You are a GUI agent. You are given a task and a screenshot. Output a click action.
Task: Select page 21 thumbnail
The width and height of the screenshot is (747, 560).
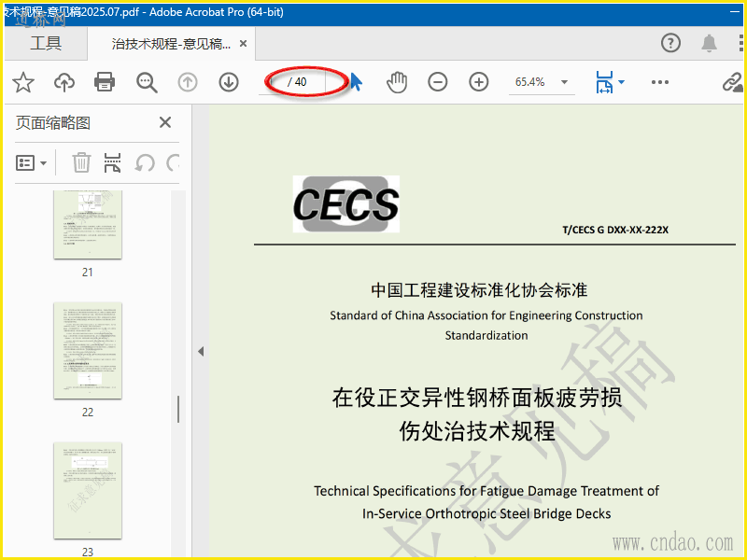pos(88,224)
